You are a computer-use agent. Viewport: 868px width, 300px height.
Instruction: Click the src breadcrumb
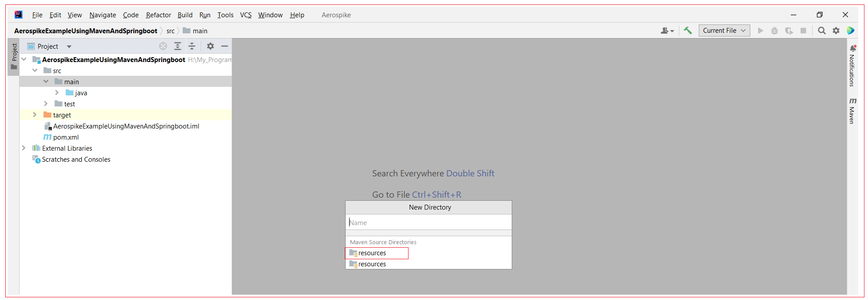(171, 31)
